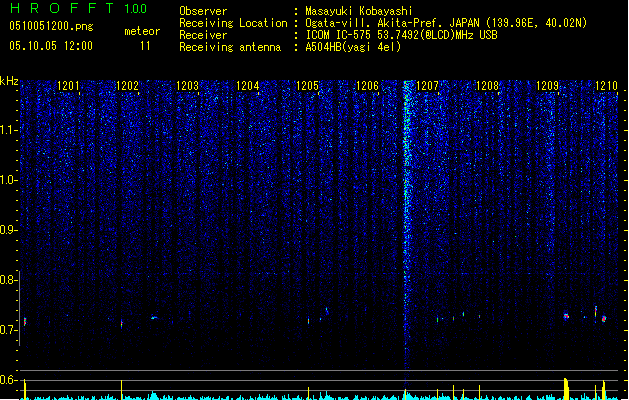Click the date stamp 05.10.05 12:00

[x=51, y=46]
